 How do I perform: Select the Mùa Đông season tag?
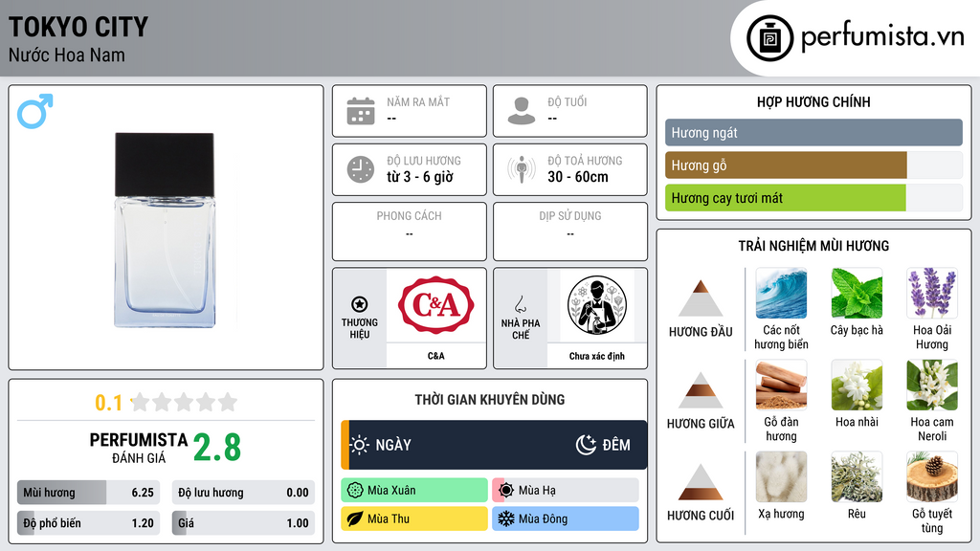[x=566, y=519]
